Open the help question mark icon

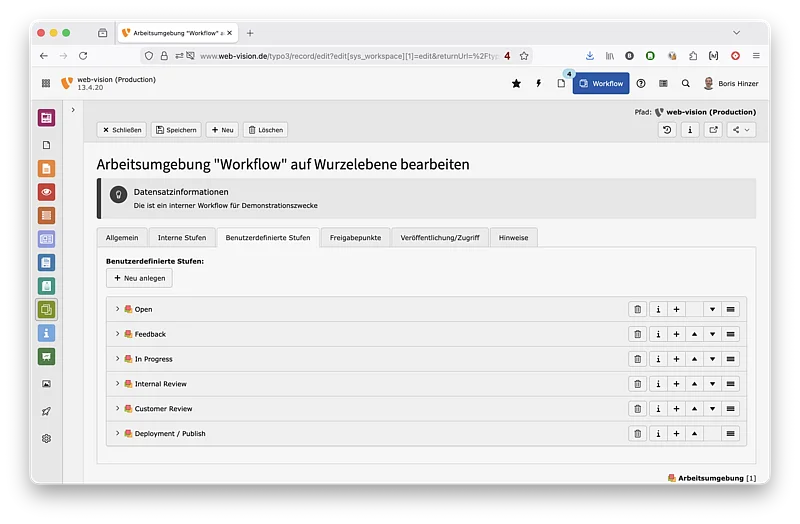click(641, 83)
